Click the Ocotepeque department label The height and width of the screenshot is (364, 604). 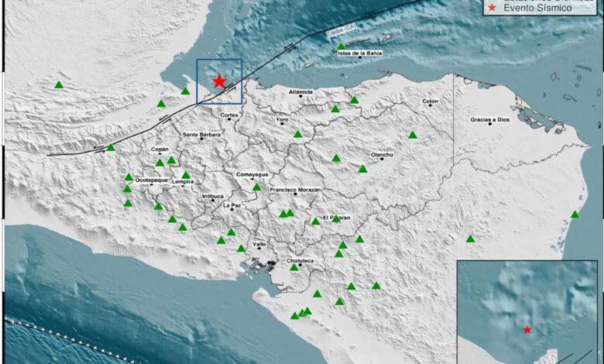tap(151, 180)
